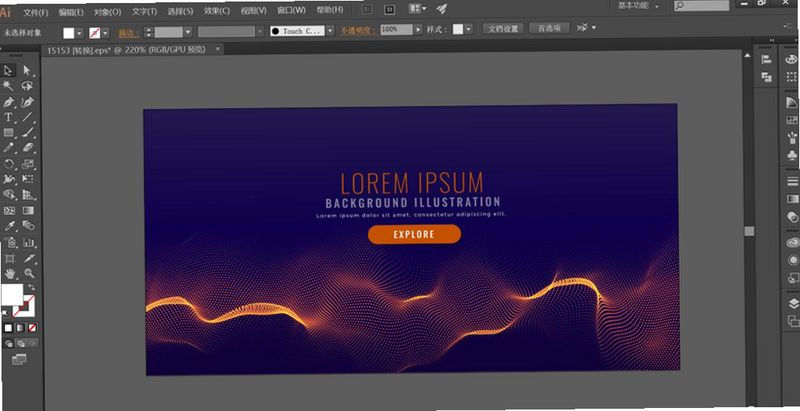Choose the Magic Wand tool
Screen dimensions: 800x411
pos(8,86)
